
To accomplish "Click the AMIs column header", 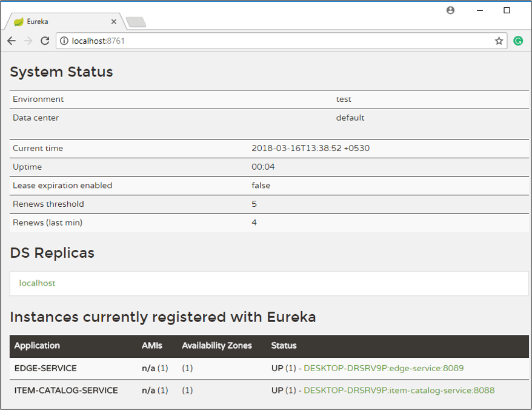I will (x=152, y=346).
